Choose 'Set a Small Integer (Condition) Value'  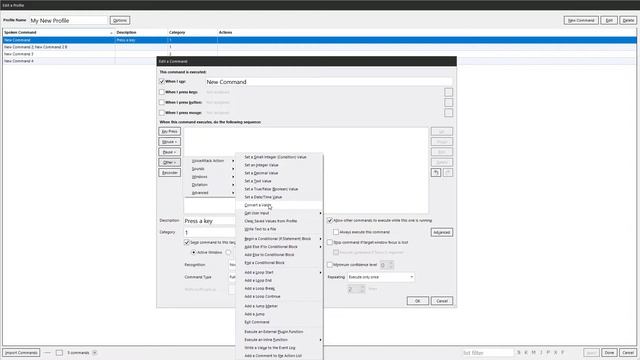click(x=279, y=157)
